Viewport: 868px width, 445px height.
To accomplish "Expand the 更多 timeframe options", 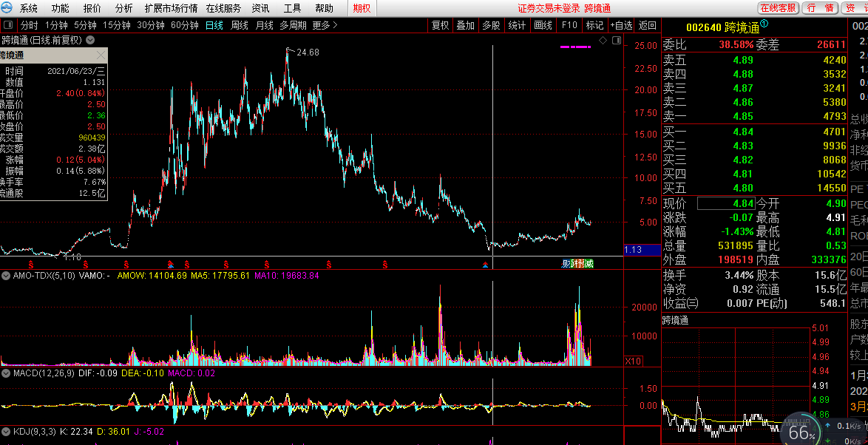I will click(x=325, y=25).
